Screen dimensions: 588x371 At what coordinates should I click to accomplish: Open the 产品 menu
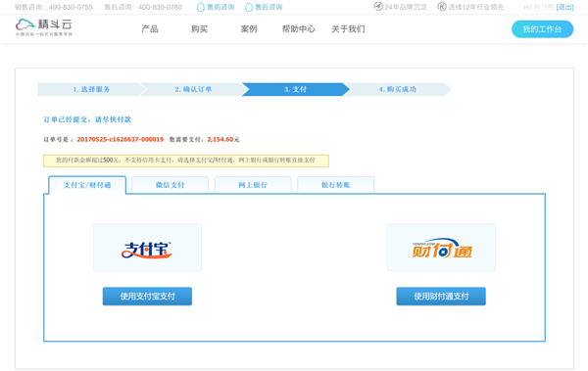point(150,28)
